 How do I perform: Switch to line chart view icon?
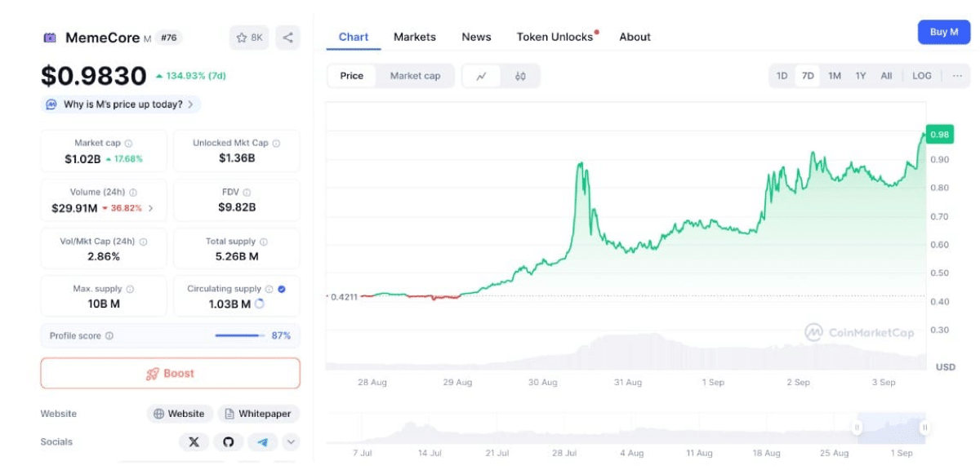[x=482, y=76]
